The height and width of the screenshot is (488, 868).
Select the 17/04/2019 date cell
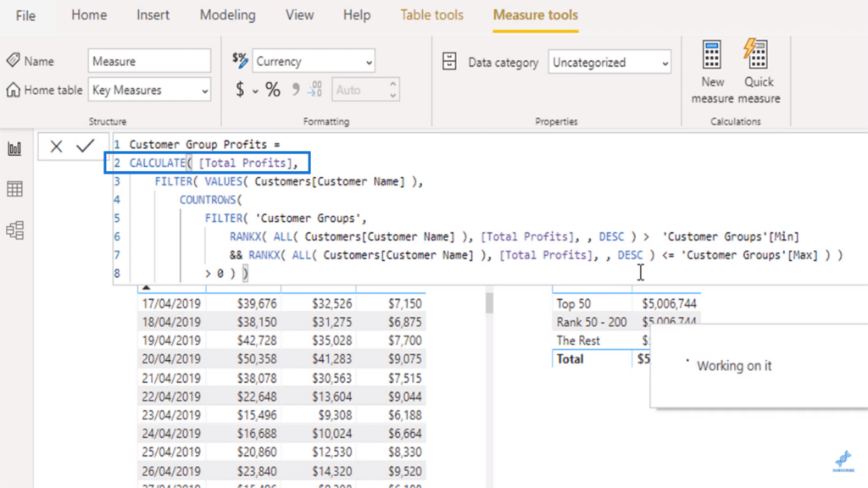coord(171,304)
